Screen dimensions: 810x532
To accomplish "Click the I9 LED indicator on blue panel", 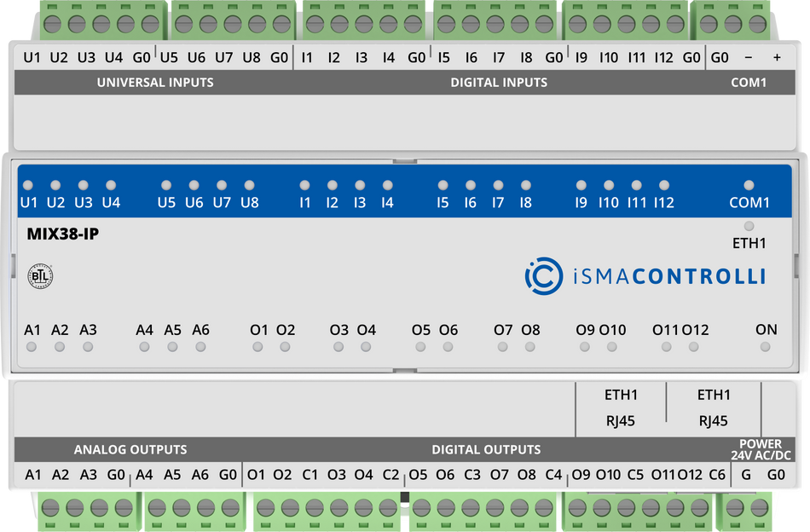I will [x=581, y=185].
